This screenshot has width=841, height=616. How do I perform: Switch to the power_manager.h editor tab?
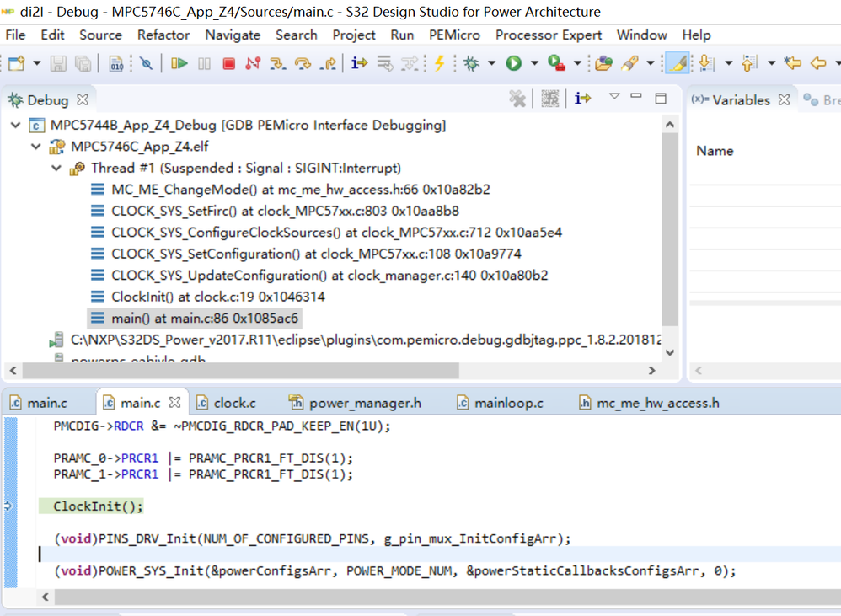tap(355, 403)
